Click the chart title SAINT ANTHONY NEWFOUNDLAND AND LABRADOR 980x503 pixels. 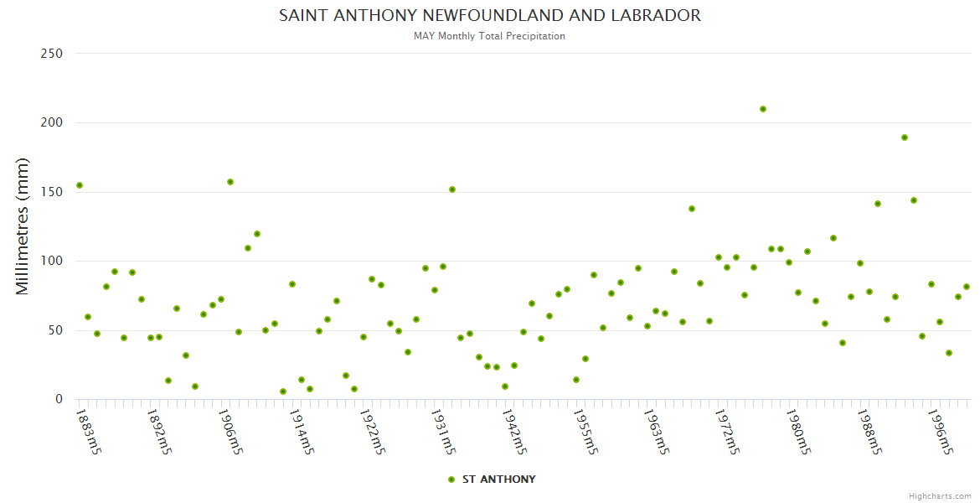click(490, 16)
